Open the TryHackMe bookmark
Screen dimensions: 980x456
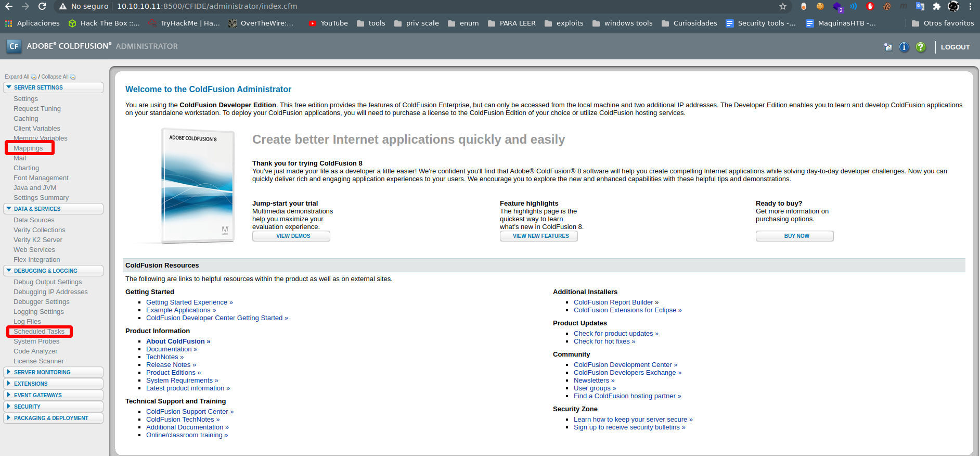pos(184,23)
